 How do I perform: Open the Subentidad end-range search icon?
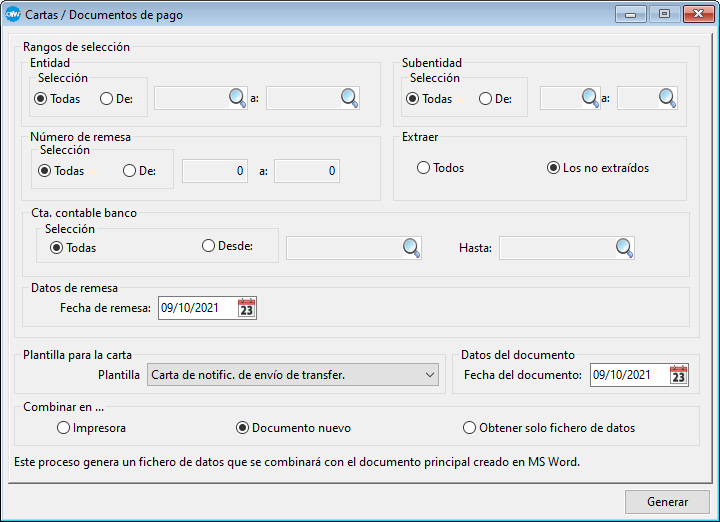pyautogui.click(x=667, y=98)
